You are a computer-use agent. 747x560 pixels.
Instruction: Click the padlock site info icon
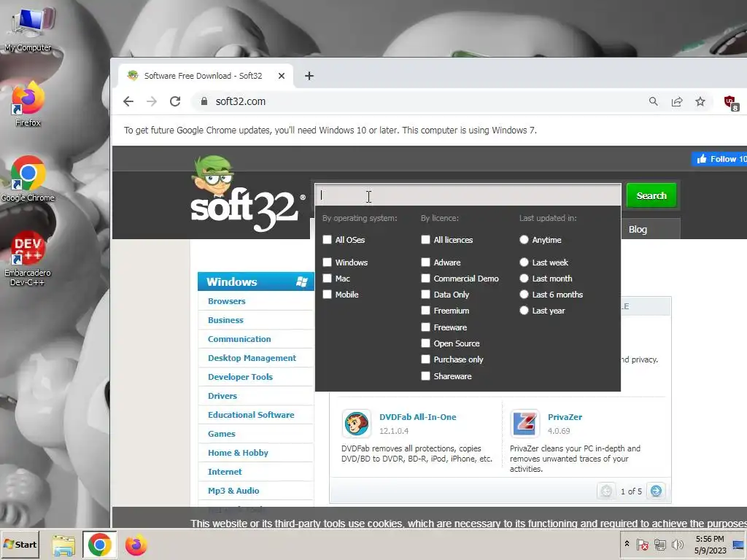tap(204, 101)
